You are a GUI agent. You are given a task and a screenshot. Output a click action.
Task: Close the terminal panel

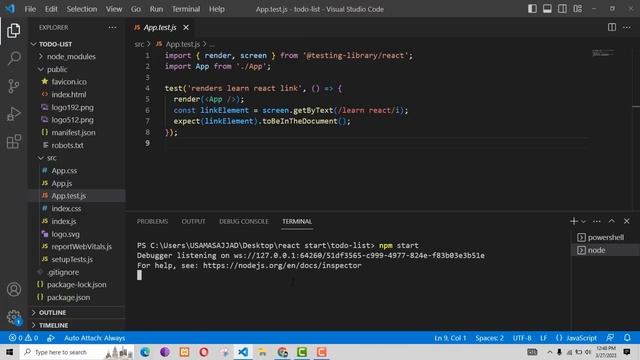coord(627,221)
